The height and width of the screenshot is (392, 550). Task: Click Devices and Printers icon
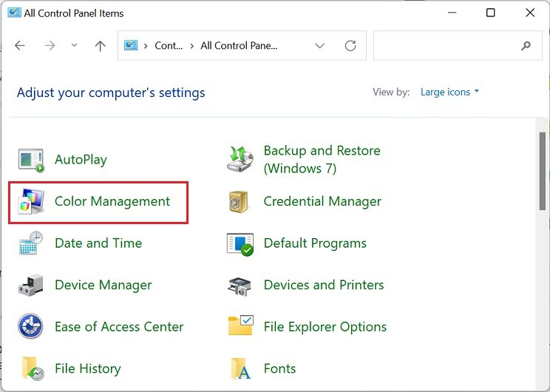240,285
